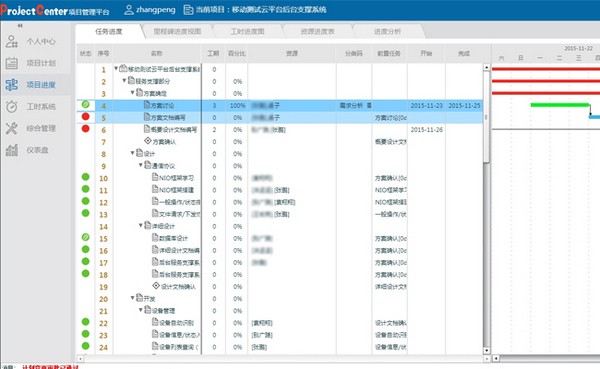Click the 工期 column header

click(x=213, y=54)
